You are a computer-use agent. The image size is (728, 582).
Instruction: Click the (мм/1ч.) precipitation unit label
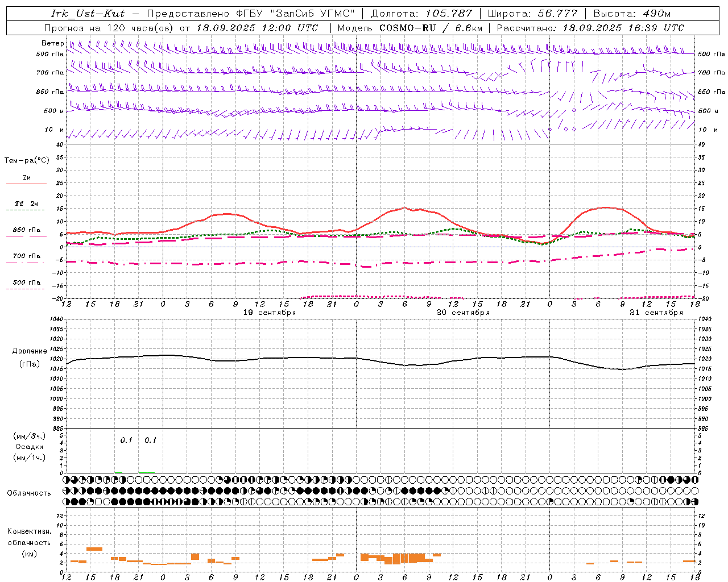tap(30, 458)
